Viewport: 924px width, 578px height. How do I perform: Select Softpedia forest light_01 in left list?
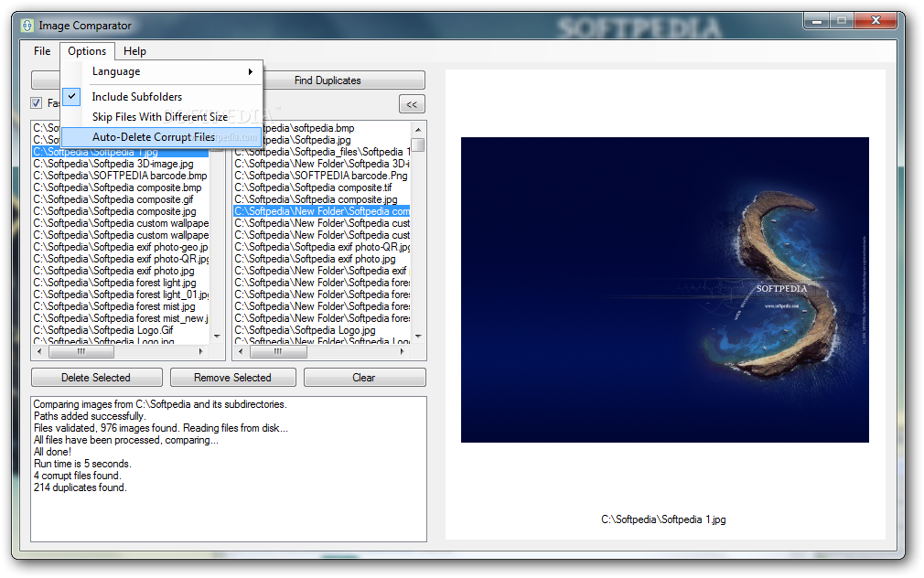tap(121, 294)
